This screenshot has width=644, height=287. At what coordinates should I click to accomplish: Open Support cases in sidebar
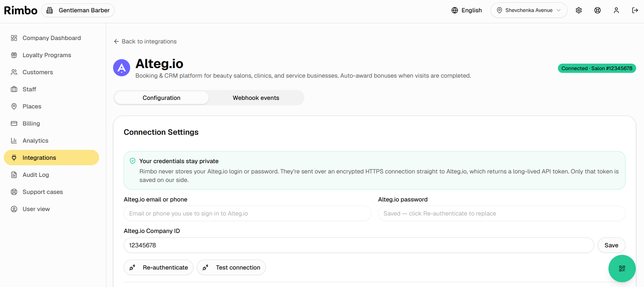(52, 192)
